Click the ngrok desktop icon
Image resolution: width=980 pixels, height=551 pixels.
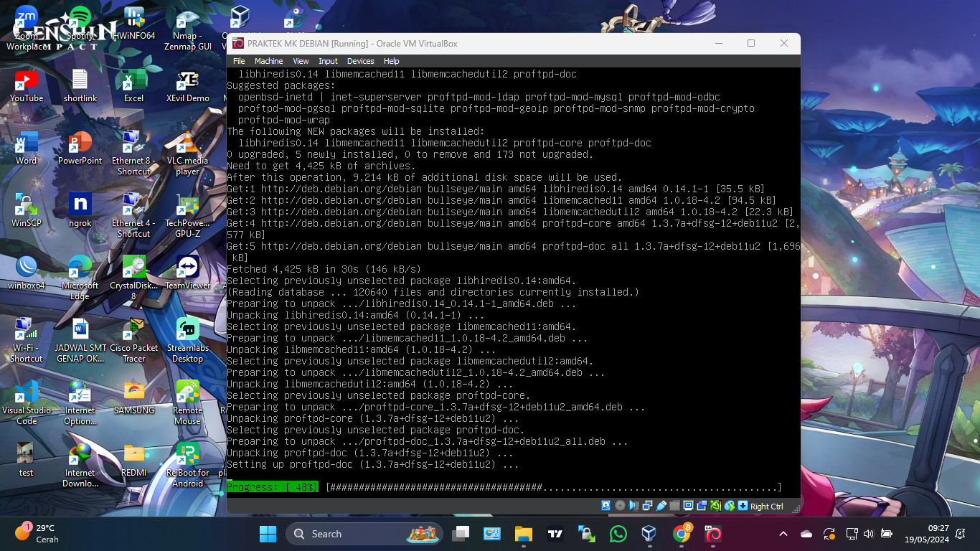coord(80,211)
